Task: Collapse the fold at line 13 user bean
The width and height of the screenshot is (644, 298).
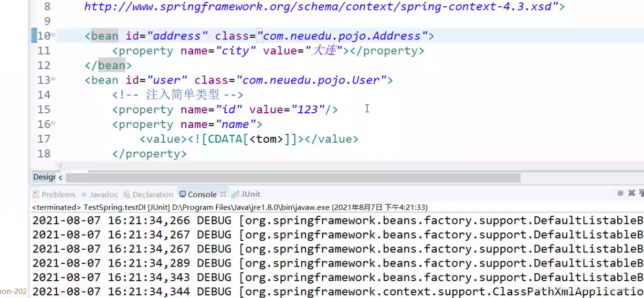Action: (x=53, y=79)
